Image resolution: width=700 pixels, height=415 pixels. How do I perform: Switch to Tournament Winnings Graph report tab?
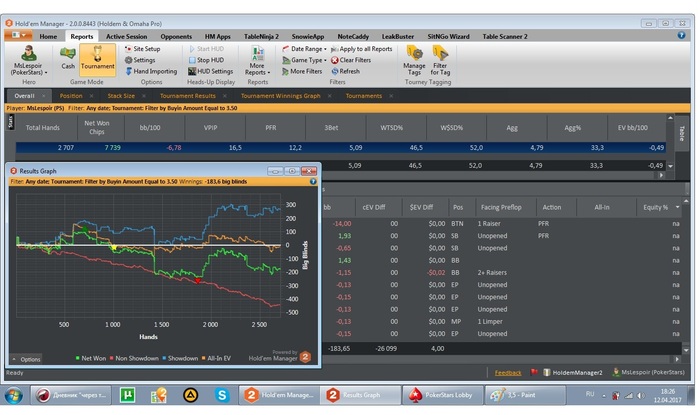click(x=281, y=95)
